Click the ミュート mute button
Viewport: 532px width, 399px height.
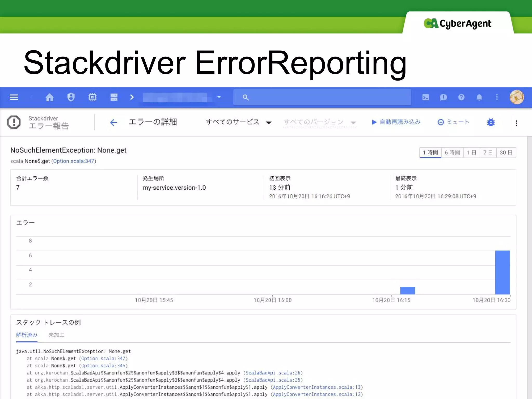[453, 122]
